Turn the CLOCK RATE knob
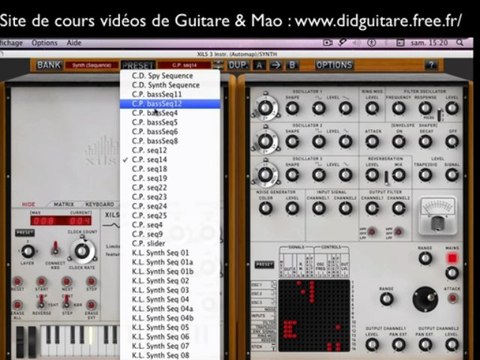 click(82, 251)
